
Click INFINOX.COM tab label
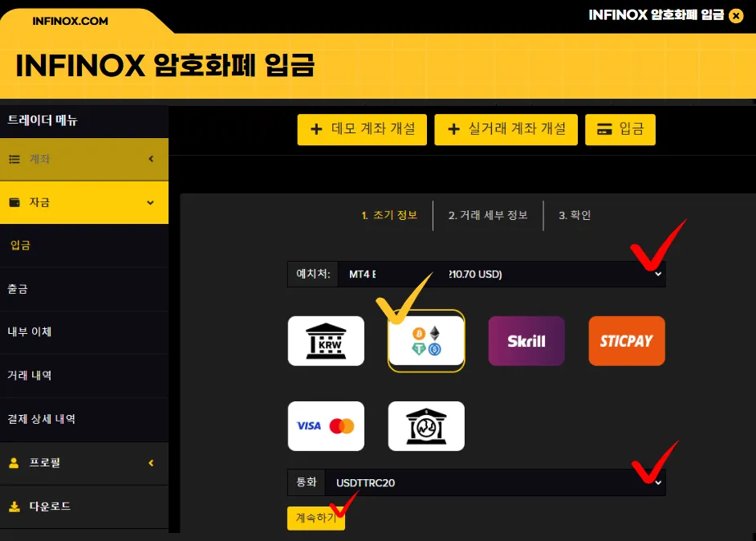click(x=71, y=21)
